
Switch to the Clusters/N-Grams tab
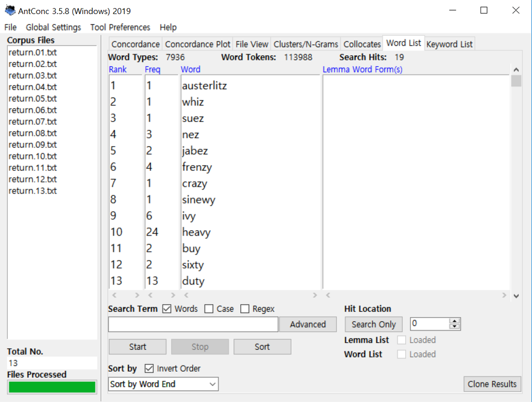click(x=305, y=44)
